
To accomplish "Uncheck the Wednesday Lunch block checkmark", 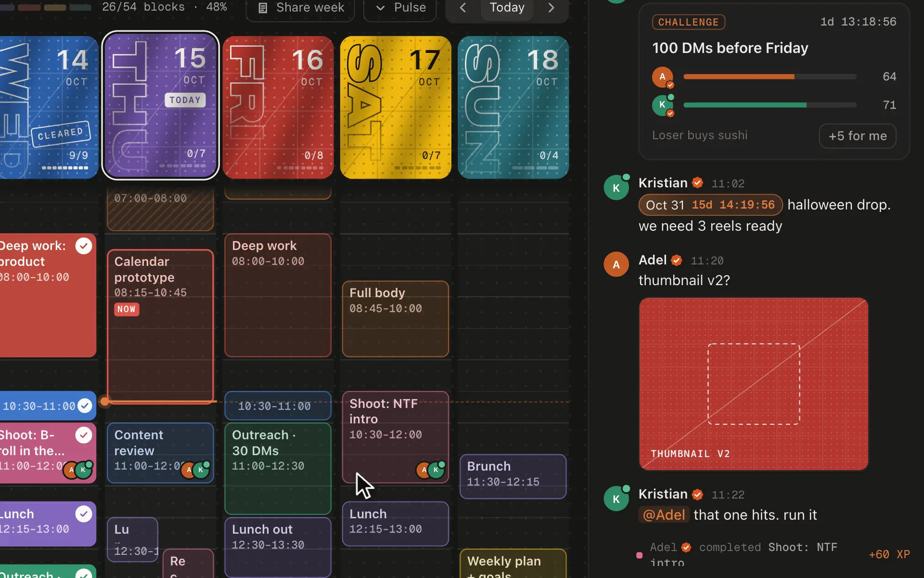I will (x=84, y=514).
